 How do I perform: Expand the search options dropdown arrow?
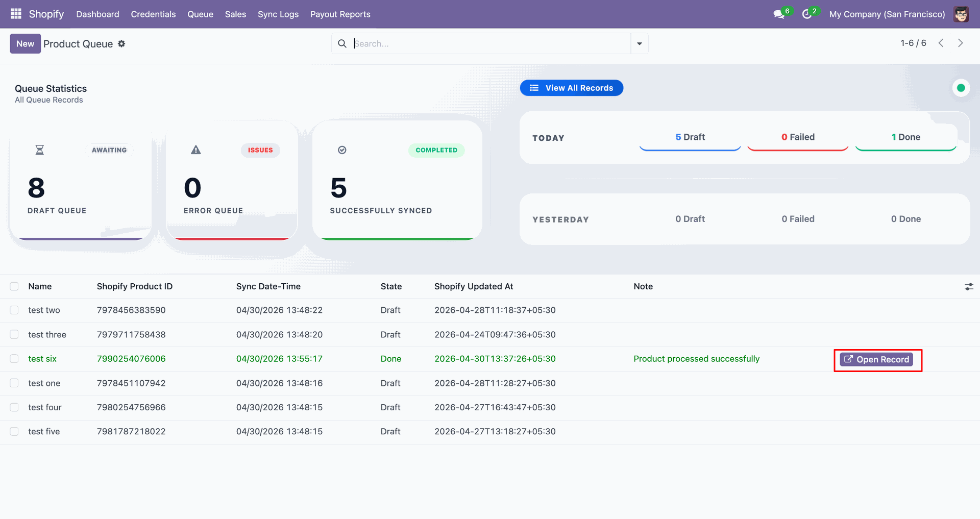pyautogui.click(x=640, y=44)
